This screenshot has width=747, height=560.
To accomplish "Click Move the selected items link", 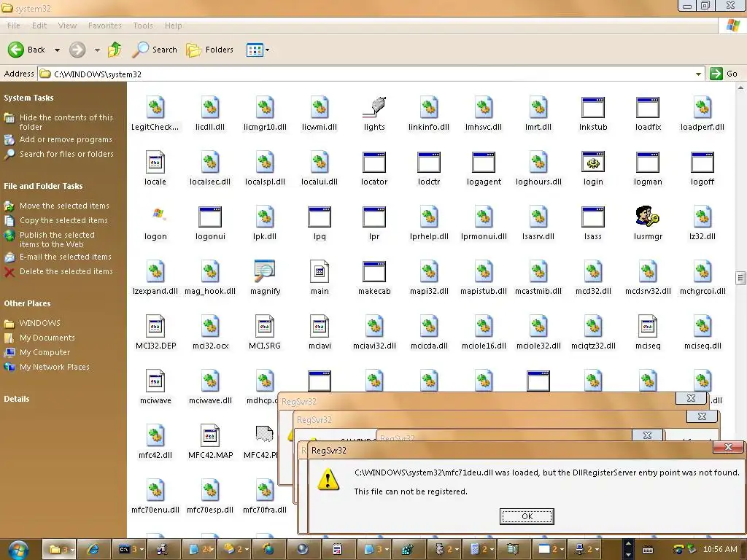I will pyautogui.click(x=64, y=206).
